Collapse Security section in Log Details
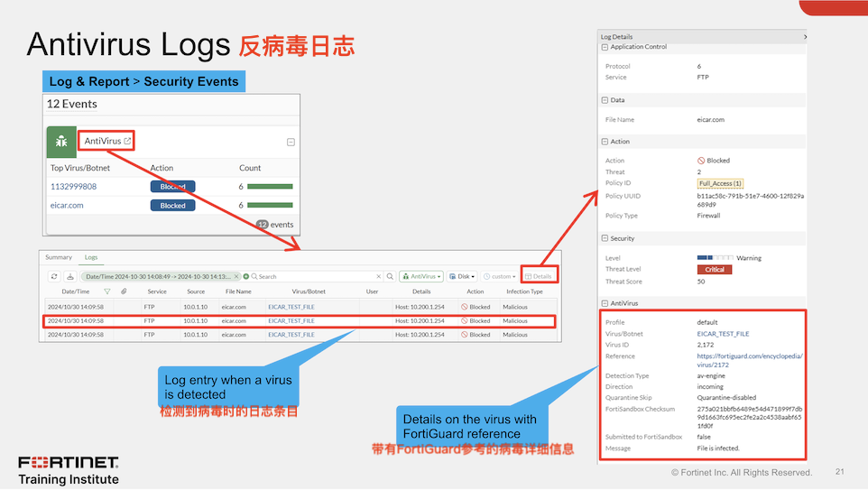Image resolution: width=868 pixels, height=490 pixels. [605, 238]
